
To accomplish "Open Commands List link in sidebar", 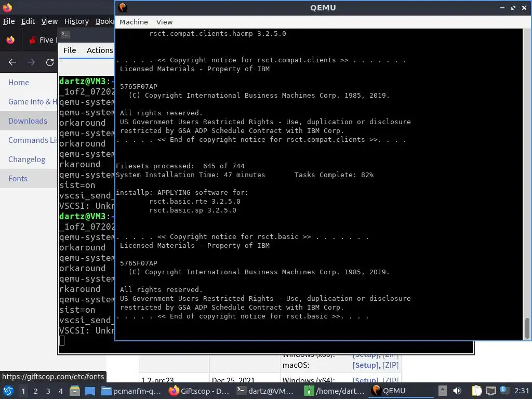I will click(x=33, y=140).
